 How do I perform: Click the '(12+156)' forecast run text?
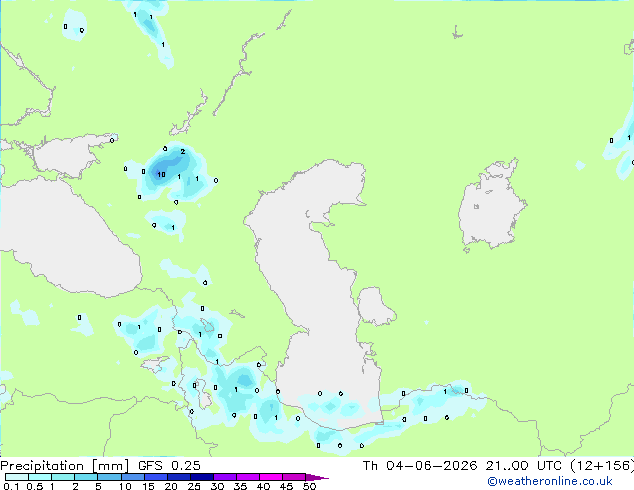tap(602, 466)
